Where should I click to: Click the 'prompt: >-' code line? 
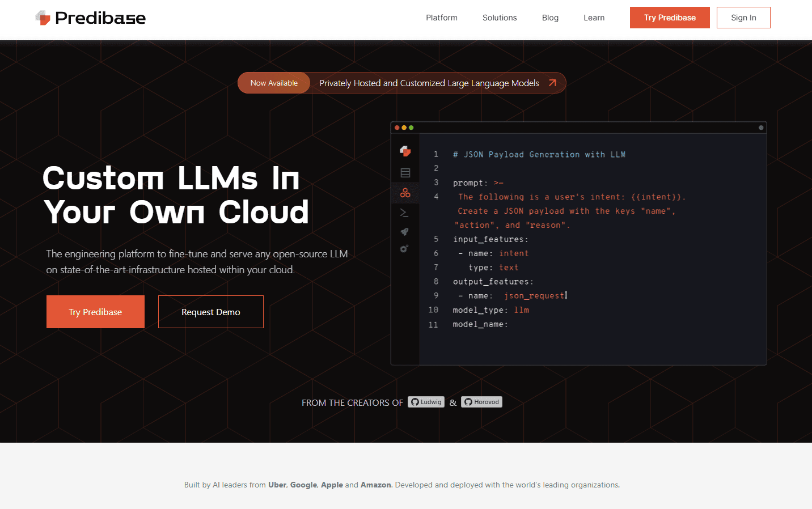tap(478, 183)
